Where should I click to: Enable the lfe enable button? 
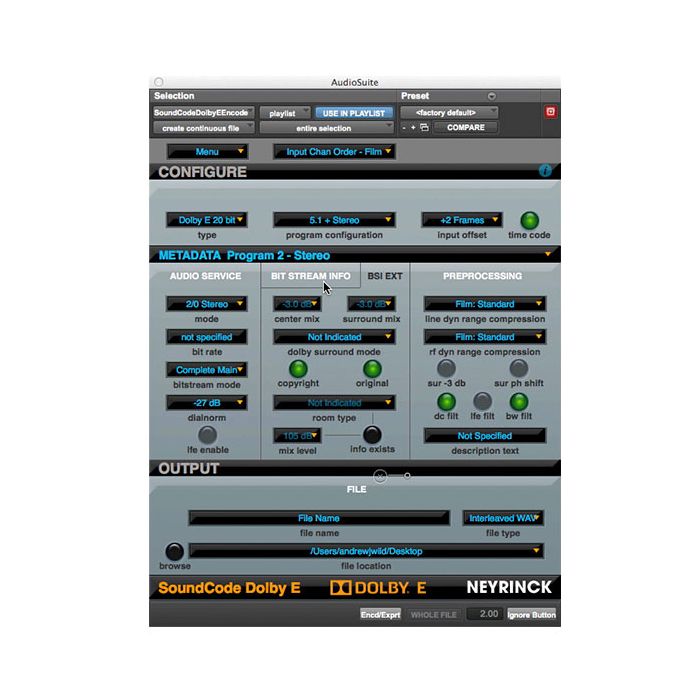pyautogui.click(x=208, y=435)
